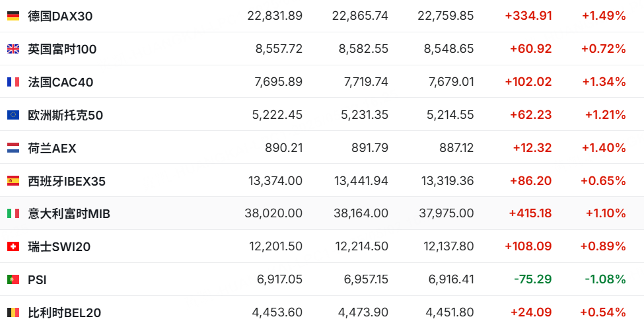Viewport: 644px width, 325px height.
Task: Click the Portugal flag icon
Action: (x=13, y=279)
